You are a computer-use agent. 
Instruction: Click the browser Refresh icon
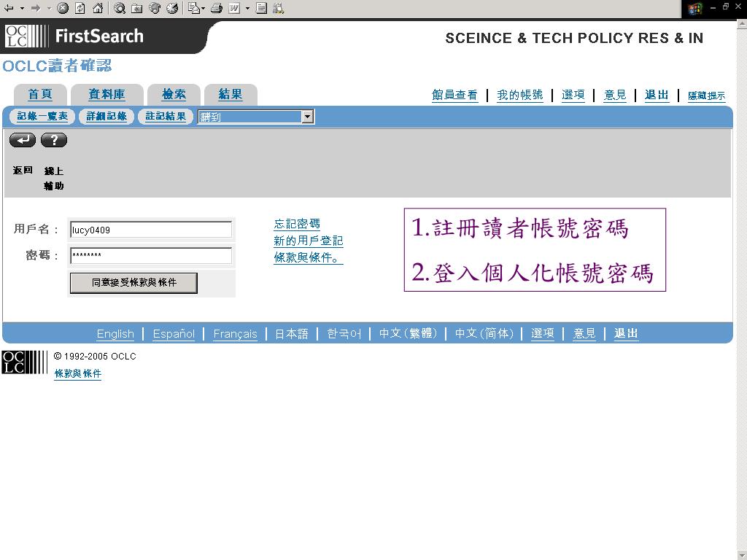pos(80,8)
